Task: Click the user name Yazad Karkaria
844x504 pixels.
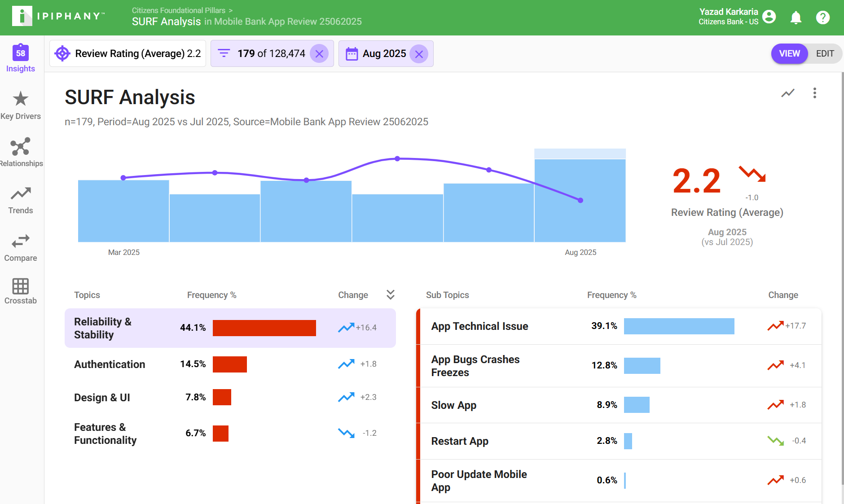Action: coord(729,12)
